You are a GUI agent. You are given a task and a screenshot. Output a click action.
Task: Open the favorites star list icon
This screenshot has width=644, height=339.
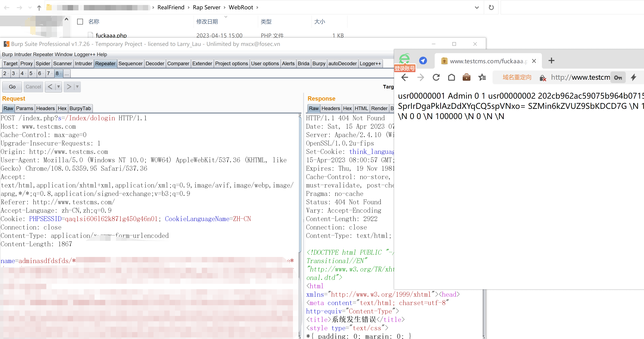pyautogui.click(x=482, y=78)
